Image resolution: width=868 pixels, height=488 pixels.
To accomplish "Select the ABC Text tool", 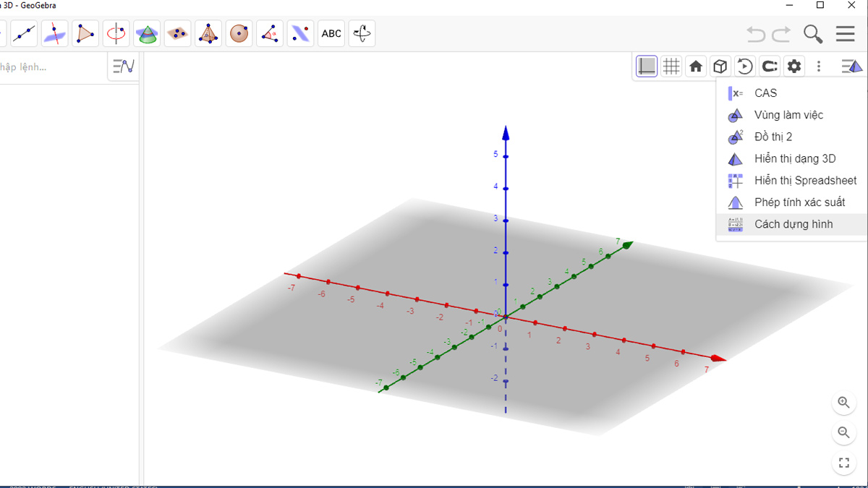I will tap(331, 33).
